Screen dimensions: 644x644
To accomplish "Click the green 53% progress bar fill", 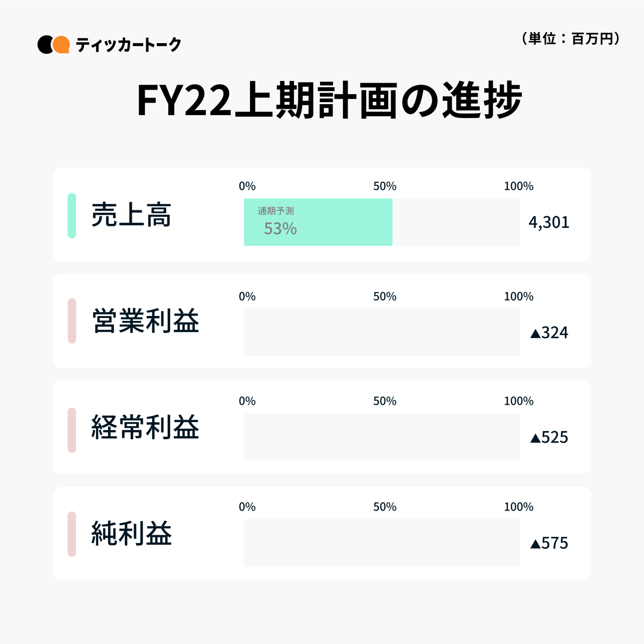I will [318, 222].
